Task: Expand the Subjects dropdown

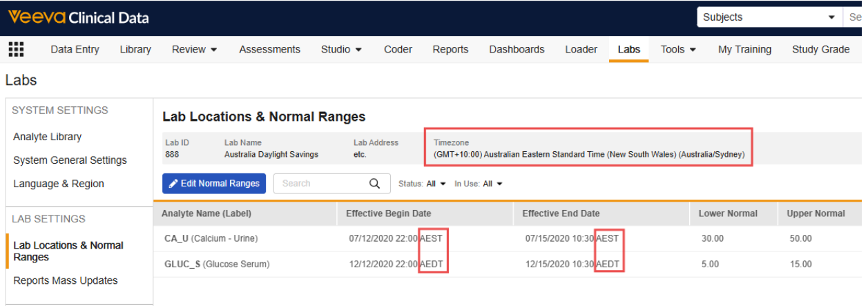Action: point(768,17)
